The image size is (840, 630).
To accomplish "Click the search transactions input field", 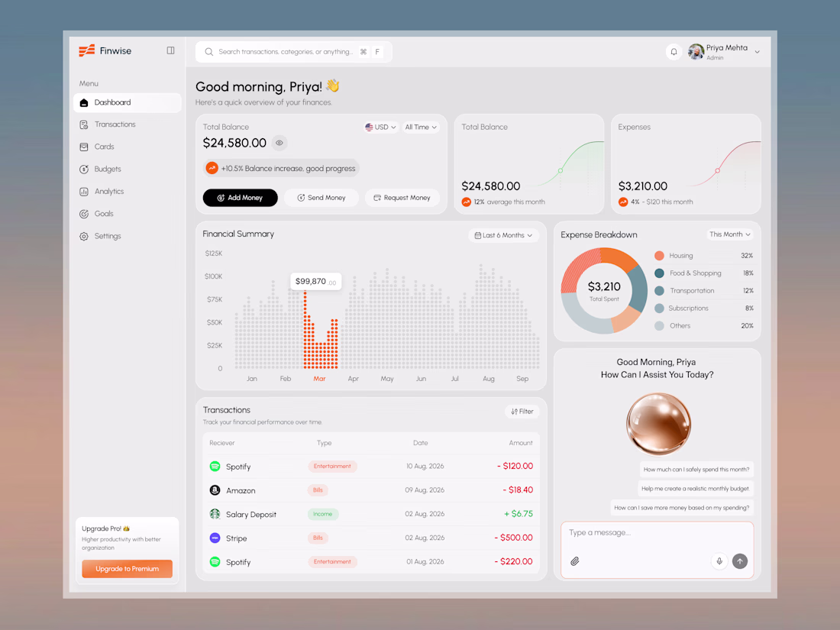I will [x=294, y=52].
